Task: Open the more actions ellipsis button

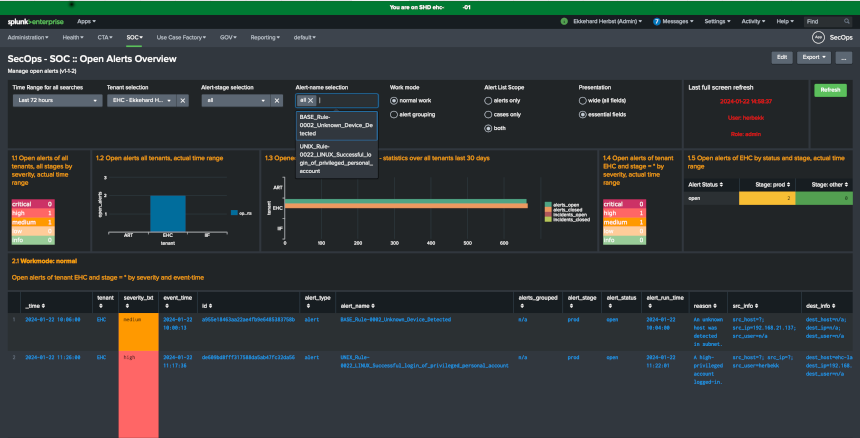Action: click(x=842, y=58)
